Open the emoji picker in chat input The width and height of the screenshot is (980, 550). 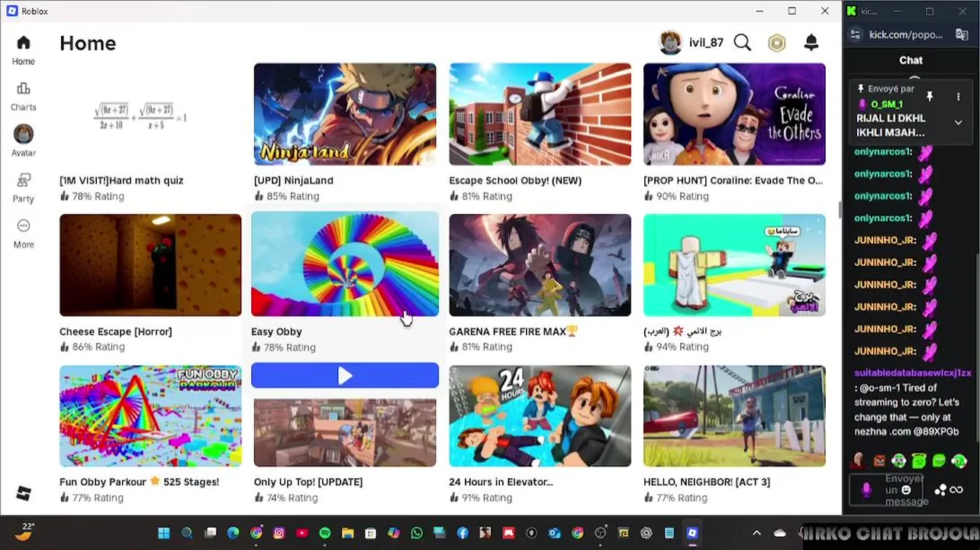tap(907, 490)
